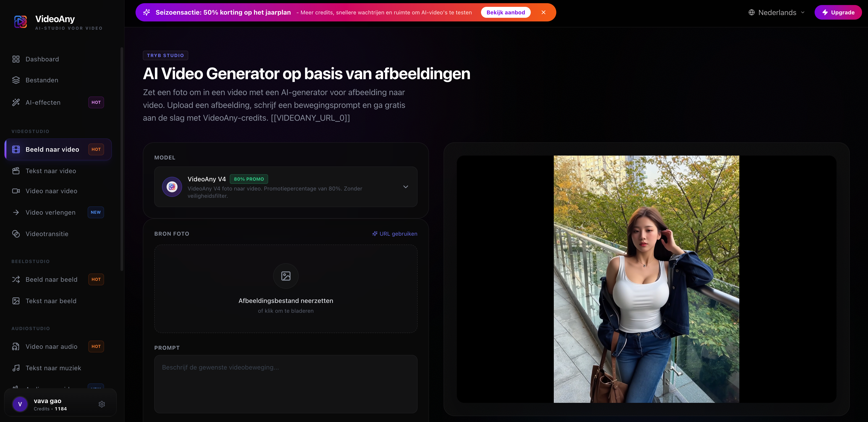
Task: Click the HOT badge beside Beeld naar beeld
Action: click(x=96, y=279)
